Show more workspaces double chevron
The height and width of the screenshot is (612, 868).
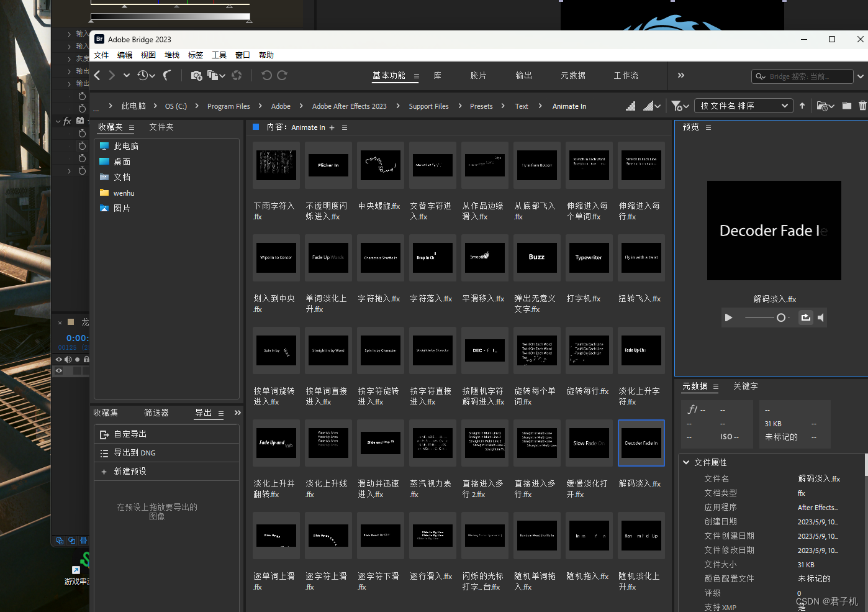click(681, 75)
